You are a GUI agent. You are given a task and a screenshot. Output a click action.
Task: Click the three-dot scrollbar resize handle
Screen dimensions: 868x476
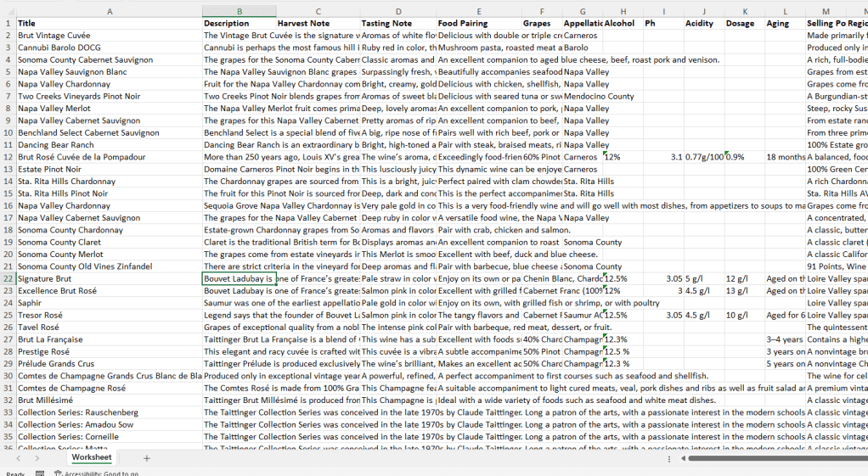pyautogui.click(x=670, y=458)
